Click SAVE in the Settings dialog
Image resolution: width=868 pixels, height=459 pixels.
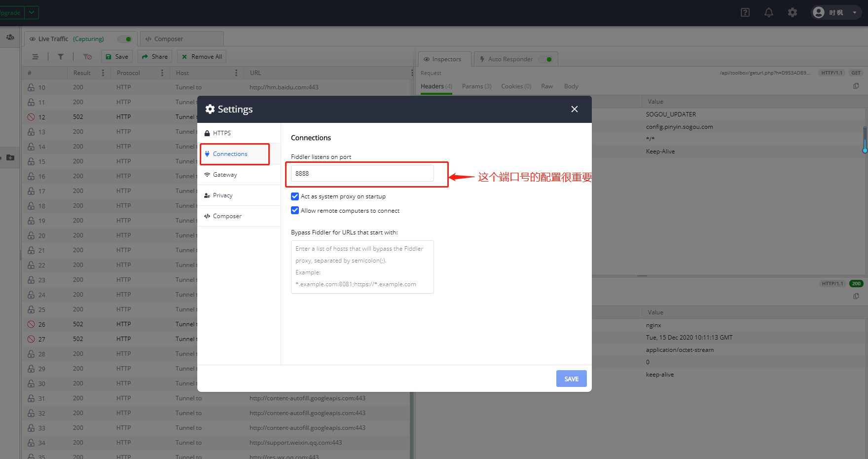(x=571, y=379)
